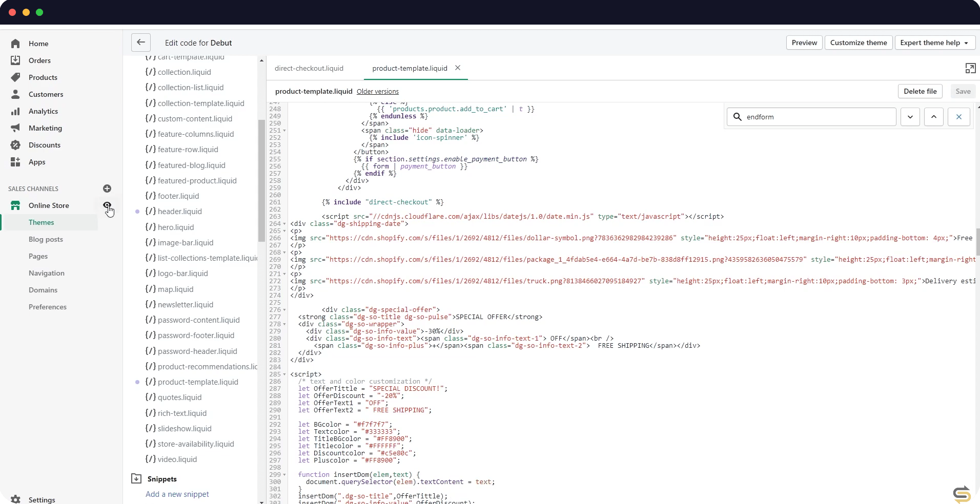Fold code at line 276
This screenshot has height=504, width=980.
point(284,310)
